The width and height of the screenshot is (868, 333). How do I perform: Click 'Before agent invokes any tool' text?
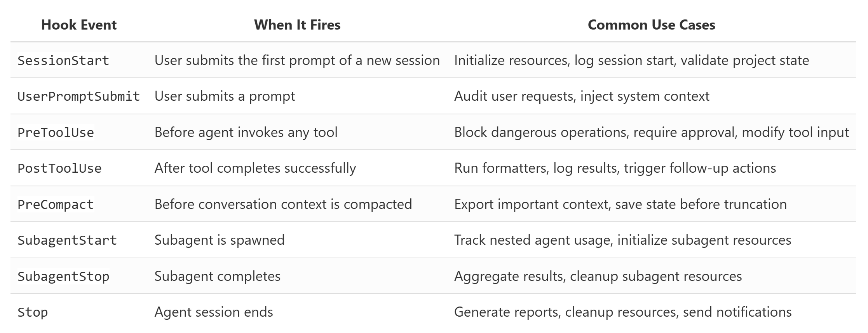[x=246, y=132]
